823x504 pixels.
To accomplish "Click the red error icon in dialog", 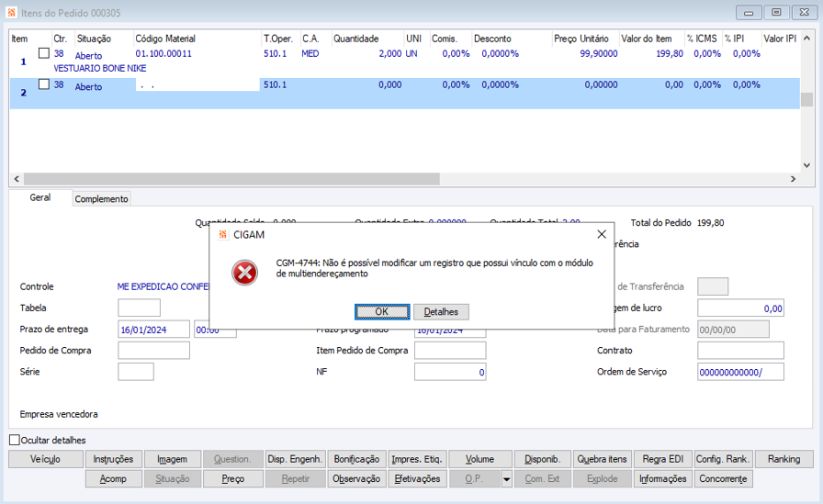I will click(244, 273).
